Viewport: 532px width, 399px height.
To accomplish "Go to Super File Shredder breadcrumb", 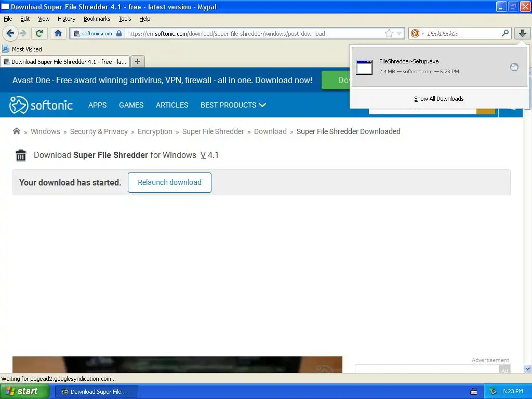I will [213, 131].
